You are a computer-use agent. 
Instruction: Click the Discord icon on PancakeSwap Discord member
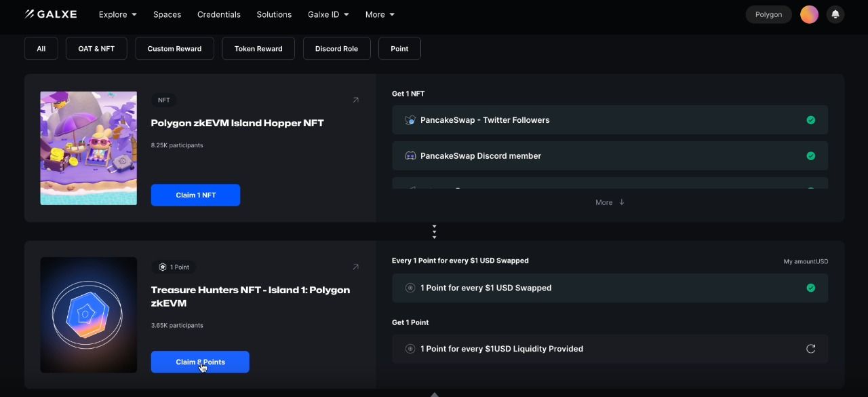[410, 156]
